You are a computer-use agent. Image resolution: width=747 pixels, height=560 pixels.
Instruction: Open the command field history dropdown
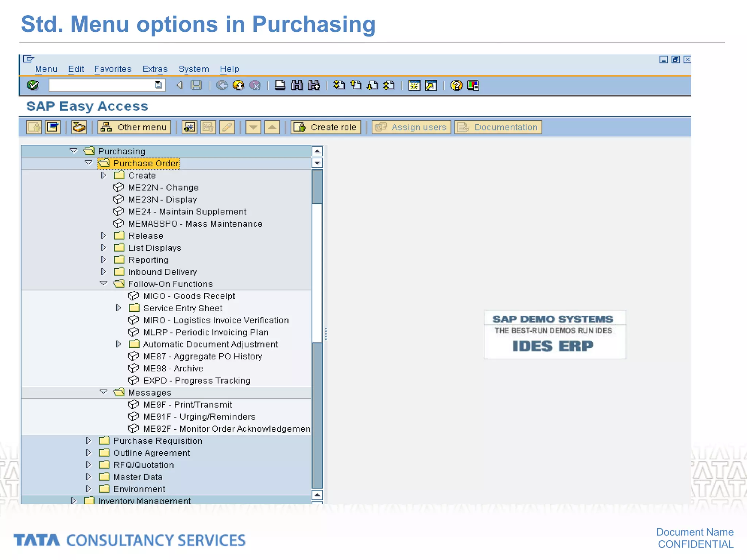pyautogui.click(x=159, y=85)
